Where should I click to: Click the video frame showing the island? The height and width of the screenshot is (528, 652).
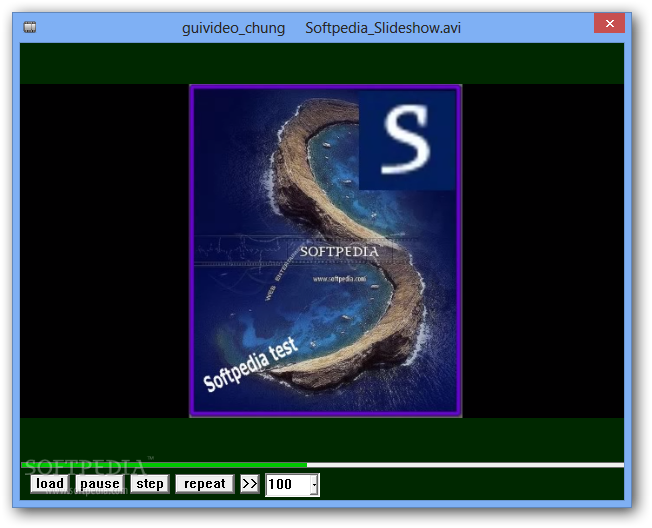(x=326, y=251)
